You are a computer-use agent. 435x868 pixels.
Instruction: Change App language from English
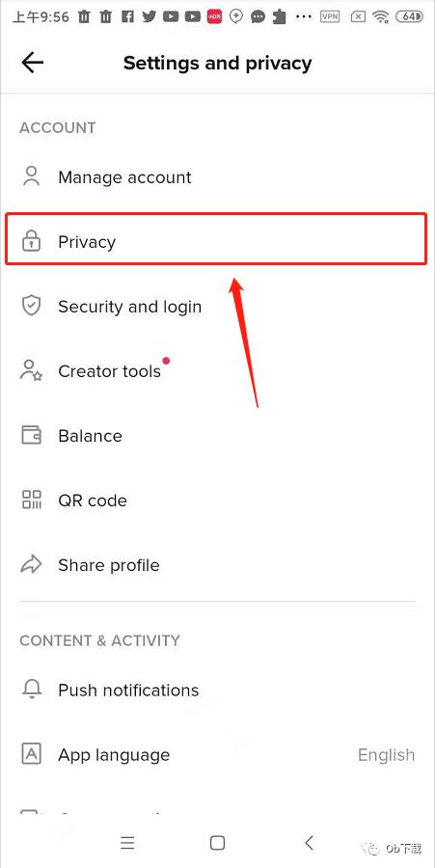tap(218, 754)
